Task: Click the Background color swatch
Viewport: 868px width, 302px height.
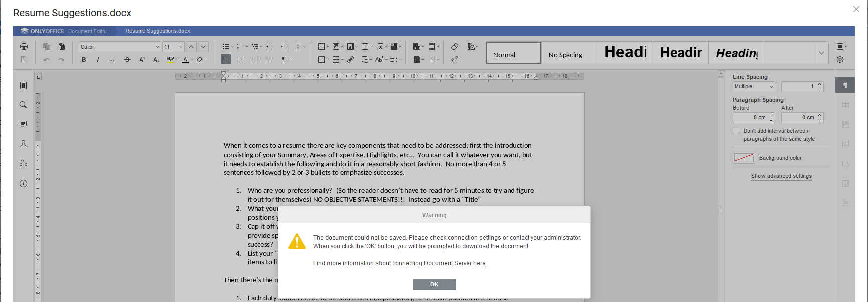Action: point(744,158)
